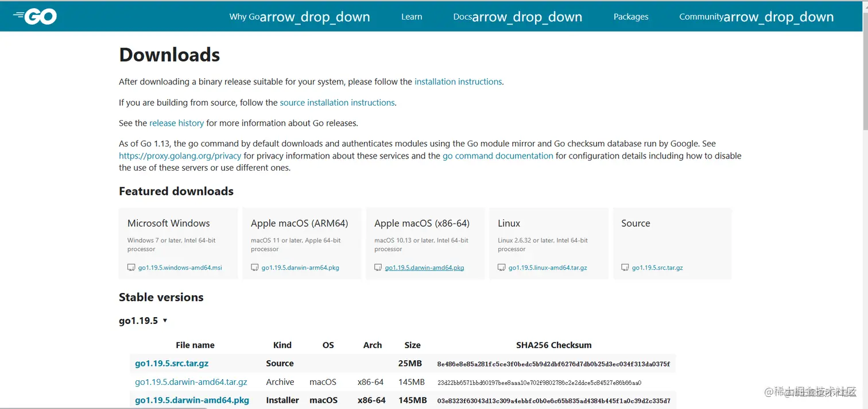
Task: Click the Go logo in the header
Action: tap(35, 17)
